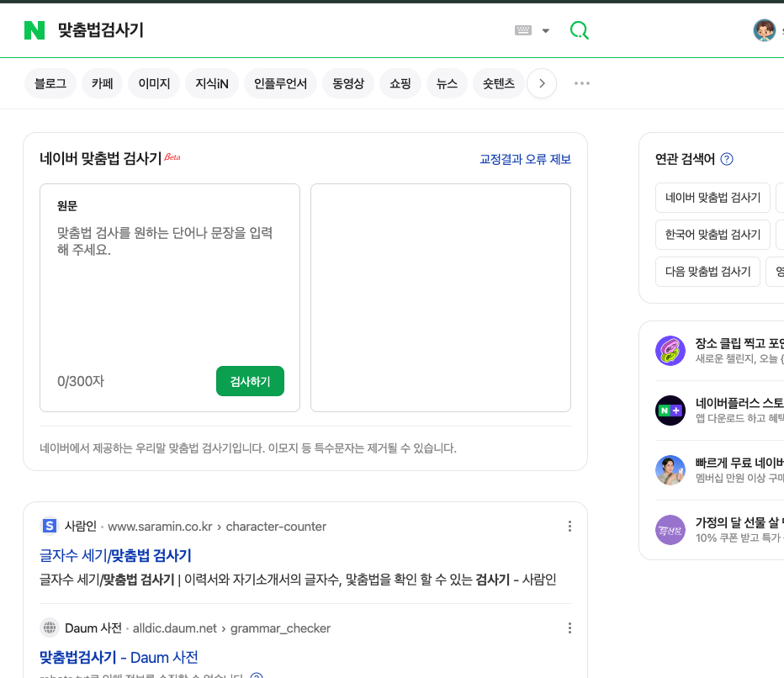Show more tabs with right chevron

point(542,83)
